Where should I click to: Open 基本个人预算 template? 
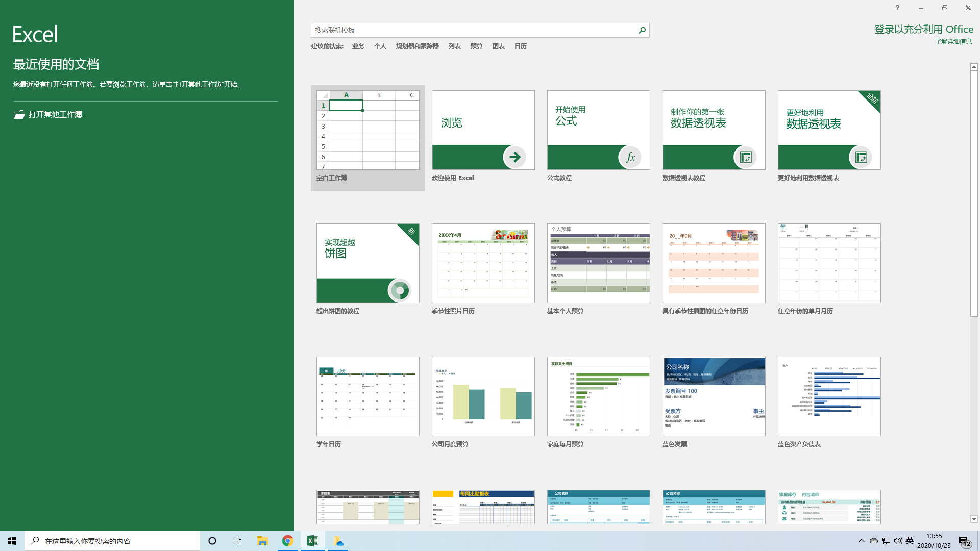[599, 269]
